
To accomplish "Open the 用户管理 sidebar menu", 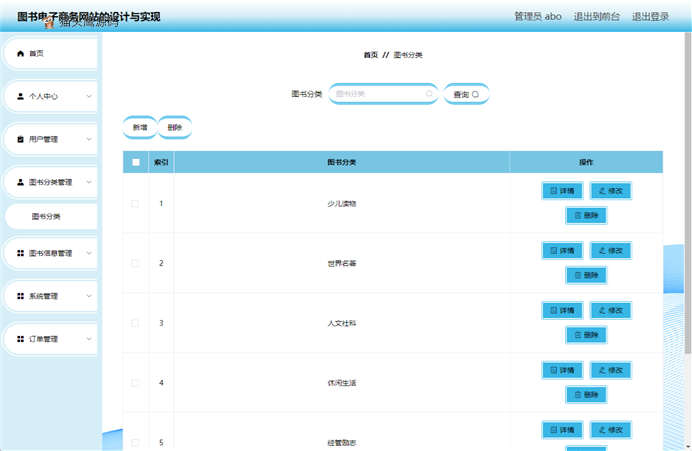I will click(51, 139).
